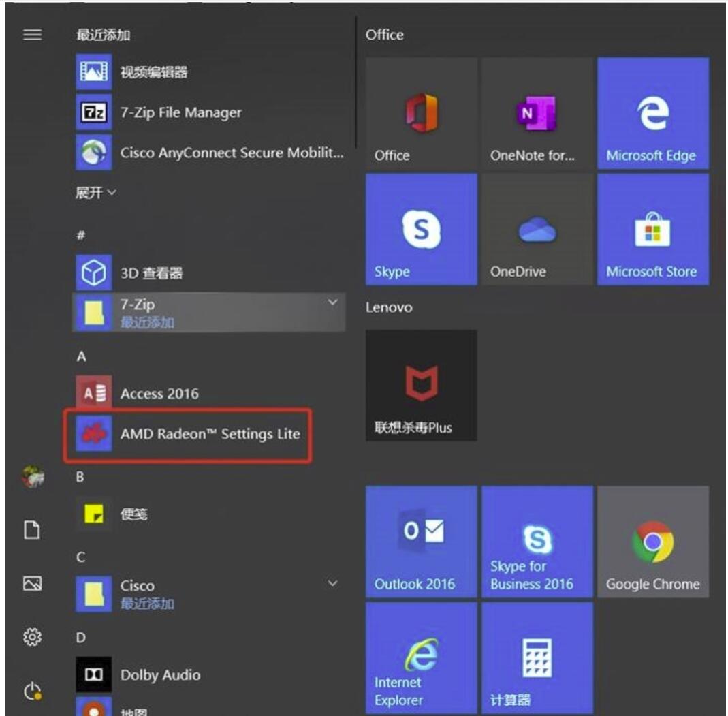This screenshot has height=716, width=728.
Task: Open the 便笺 sticky notes app
Action: (133, 514)
